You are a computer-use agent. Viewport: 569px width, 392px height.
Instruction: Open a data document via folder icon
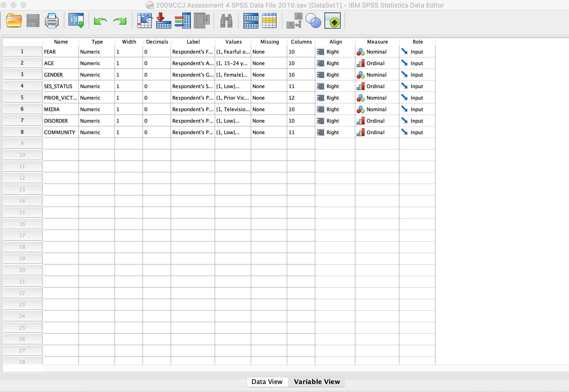click(14, 21)
